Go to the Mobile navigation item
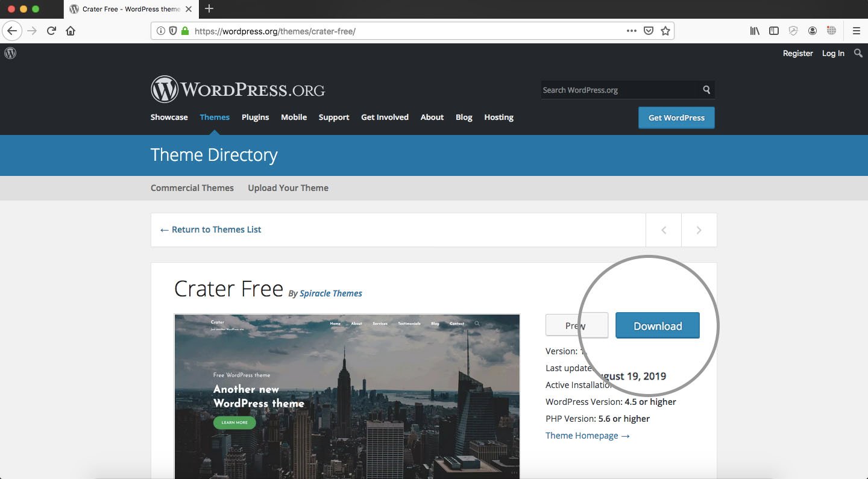This screenshot has width=868, height=479. coord(294,117)
